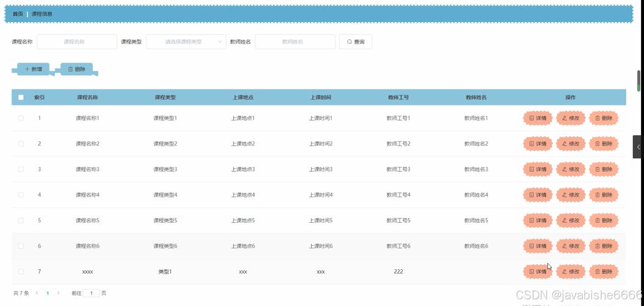This screenshot has height=306, width=644.
Task: Click the 查询 search button
Action: tap(356, 42)
